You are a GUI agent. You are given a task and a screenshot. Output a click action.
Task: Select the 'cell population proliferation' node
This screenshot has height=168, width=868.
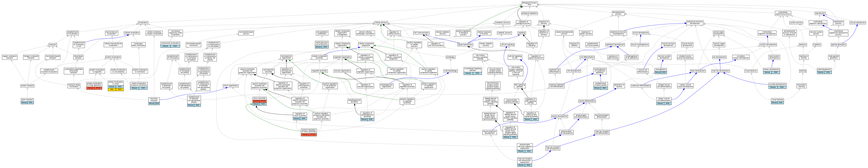tap(322, 33)
